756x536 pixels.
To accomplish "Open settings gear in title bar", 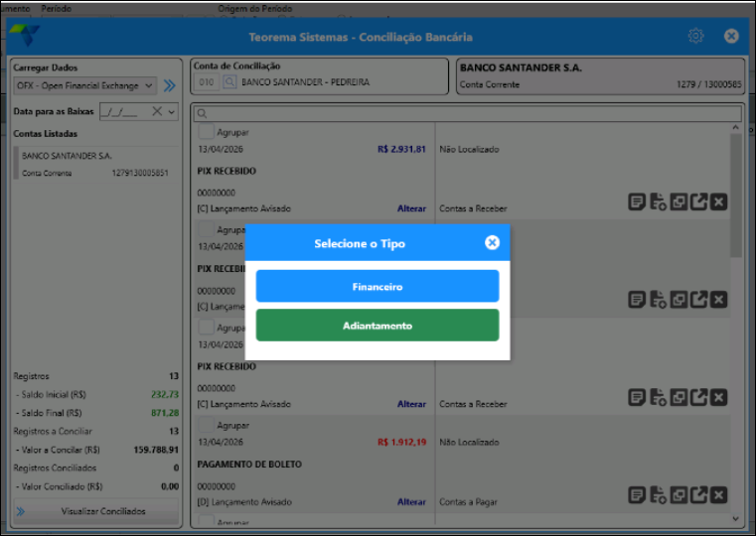I will 695,36.
